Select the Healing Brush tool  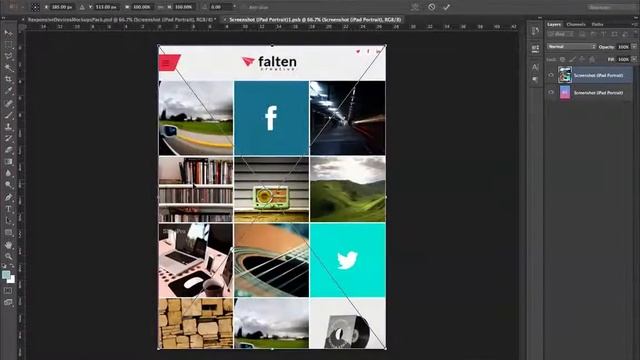point(8,103)
